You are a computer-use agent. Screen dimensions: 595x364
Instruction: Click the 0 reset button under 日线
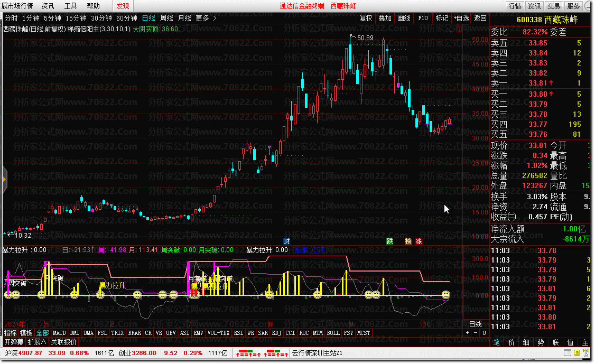(x=484, y=333)
